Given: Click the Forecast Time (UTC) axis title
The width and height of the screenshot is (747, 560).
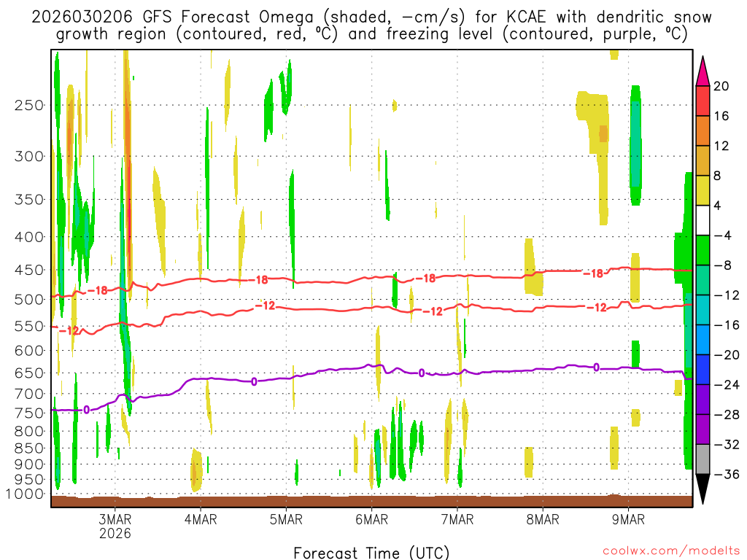Looking at the screenshot, I should 371,553.
